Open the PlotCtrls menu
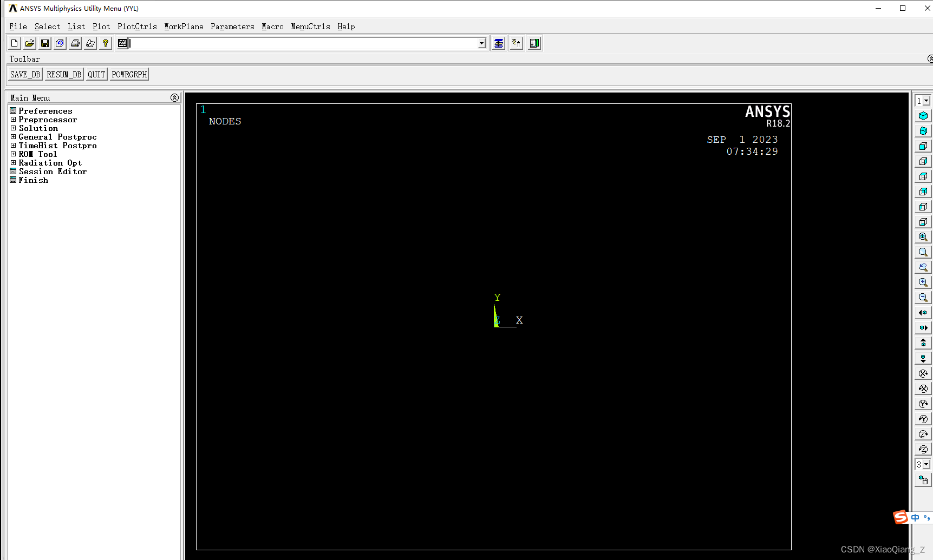933x560 pixels. (137, 27)
